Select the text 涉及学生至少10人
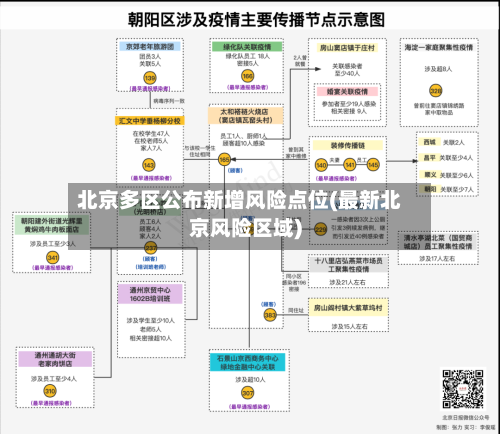500x434 pixels. tap(151, 320)
